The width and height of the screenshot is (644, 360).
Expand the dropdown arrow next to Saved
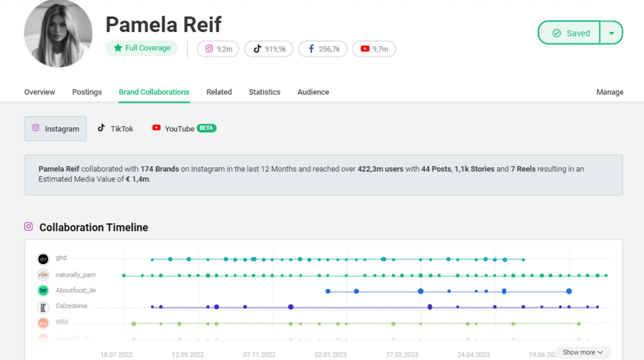(x=611, y=33)
